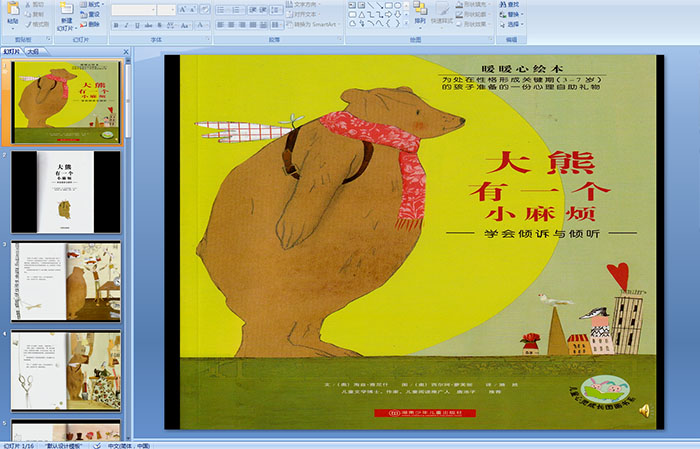Open Shape Outline (形状轮廓) color menu
This screenshot has height=449, width=700.
[472, 14]
